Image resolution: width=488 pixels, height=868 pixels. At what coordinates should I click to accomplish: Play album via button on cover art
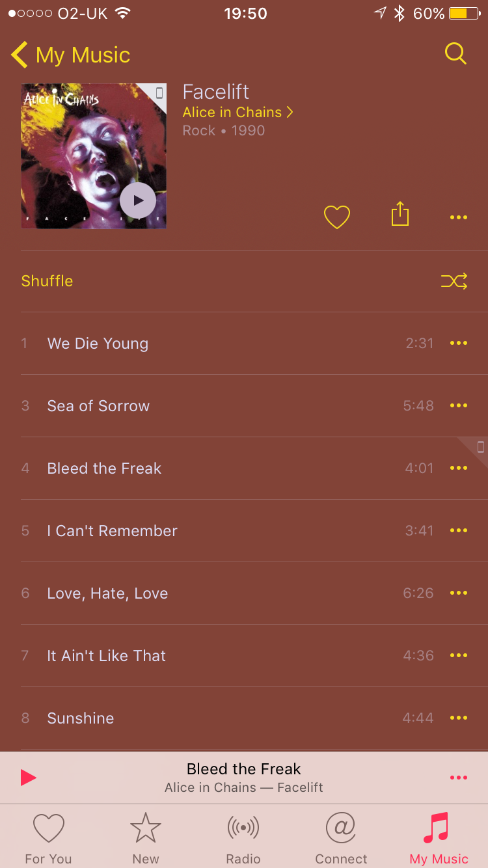138,200
